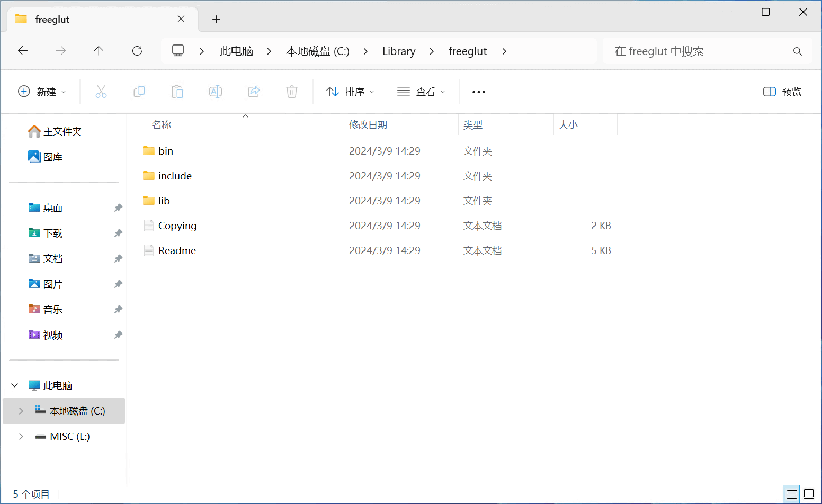Image resolution: width=822 pixels, height=504 pixels.
Task: Open 桌面 in the sidebar
Action: point(46,208)
